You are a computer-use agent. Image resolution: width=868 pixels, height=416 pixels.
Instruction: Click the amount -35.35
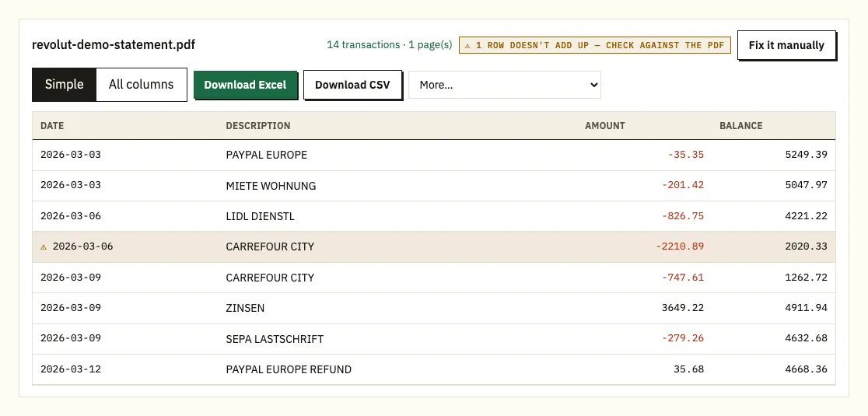tap(686, 154)
